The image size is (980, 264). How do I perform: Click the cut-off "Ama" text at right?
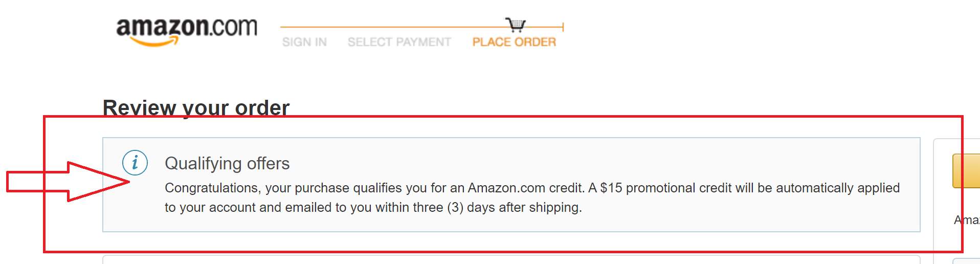pos(966,220)
